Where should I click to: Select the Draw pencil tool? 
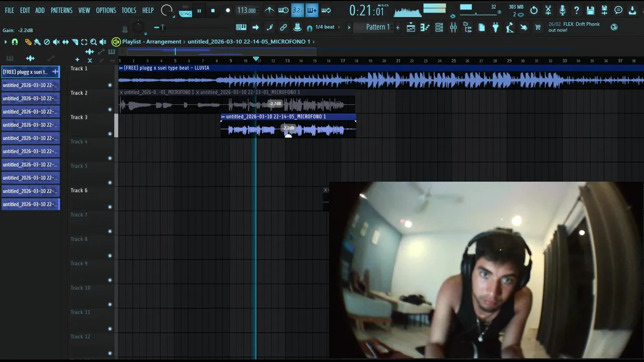coord(28,42)
